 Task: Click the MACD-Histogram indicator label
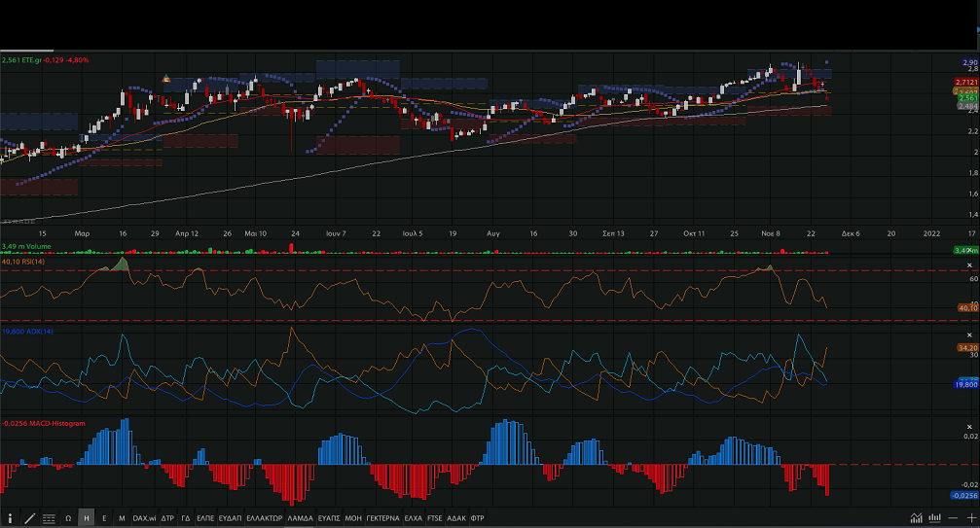[x=44, y=424]
